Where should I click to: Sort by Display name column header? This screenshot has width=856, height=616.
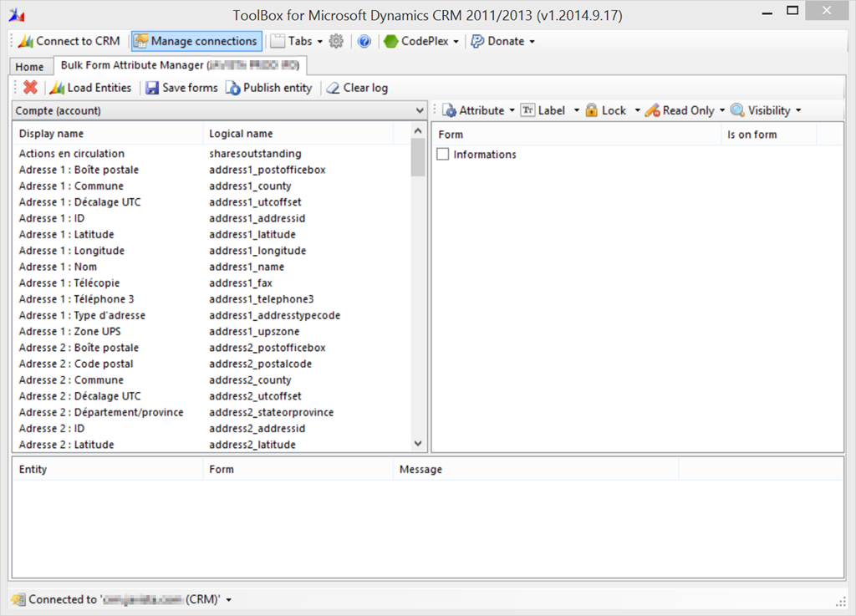107,134
